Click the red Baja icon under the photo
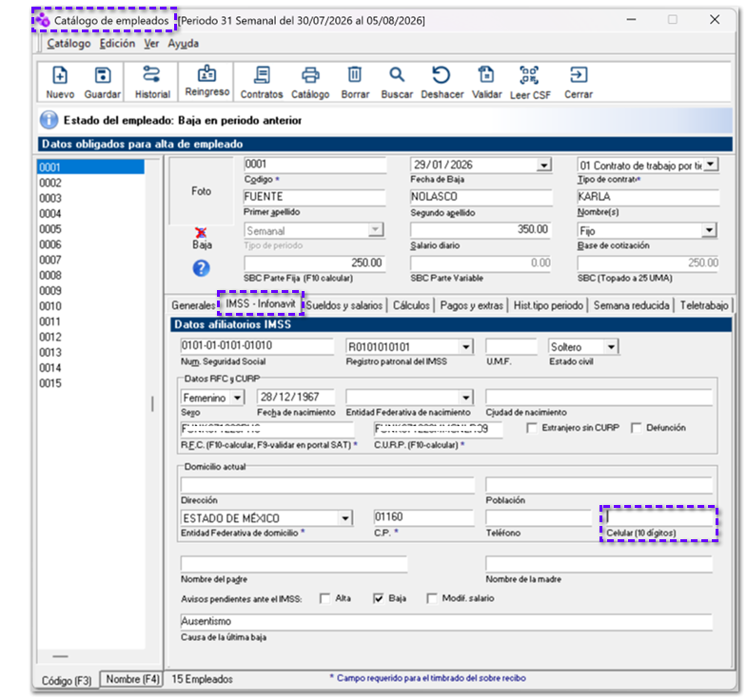 click(x=201, y=233)
